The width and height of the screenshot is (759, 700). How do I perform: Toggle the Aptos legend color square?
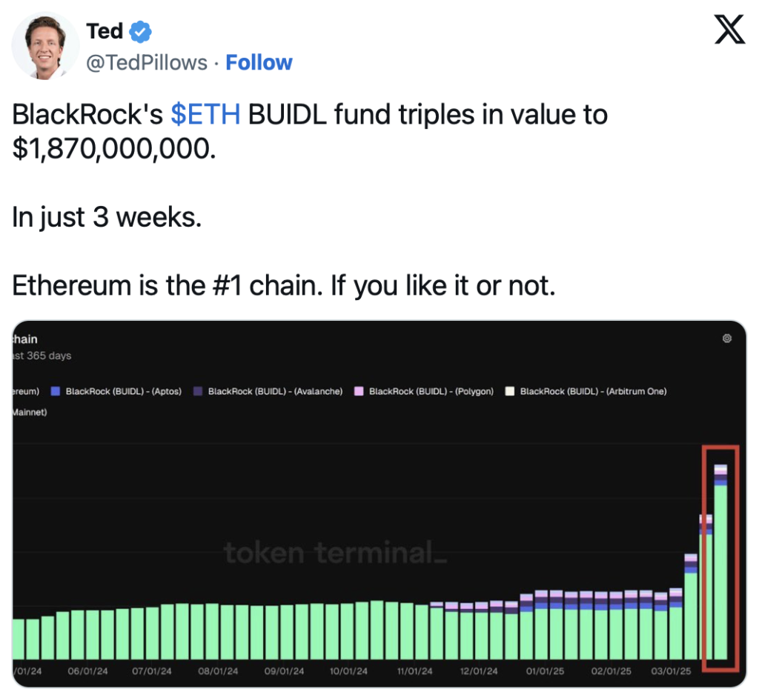[x=56, y=391]
